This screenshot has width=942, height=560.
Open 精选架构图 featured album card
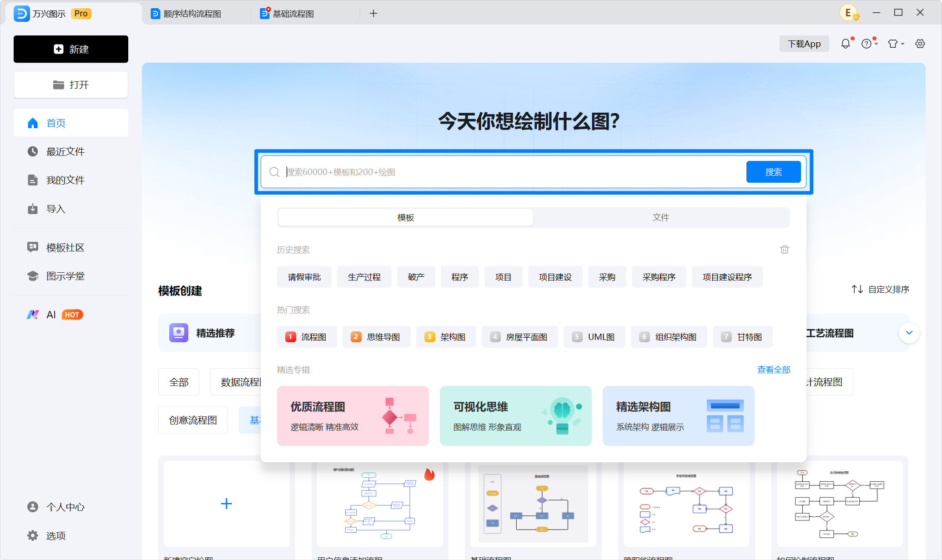tap(679, 416)
